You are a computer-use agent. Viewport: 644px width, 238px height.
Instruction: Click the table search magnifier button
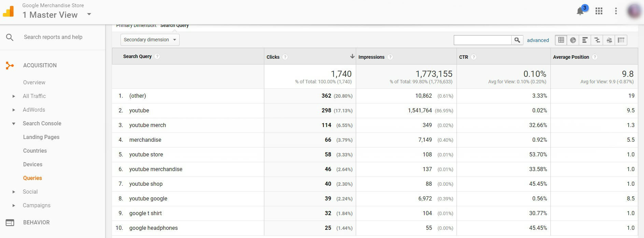(517, 40)
